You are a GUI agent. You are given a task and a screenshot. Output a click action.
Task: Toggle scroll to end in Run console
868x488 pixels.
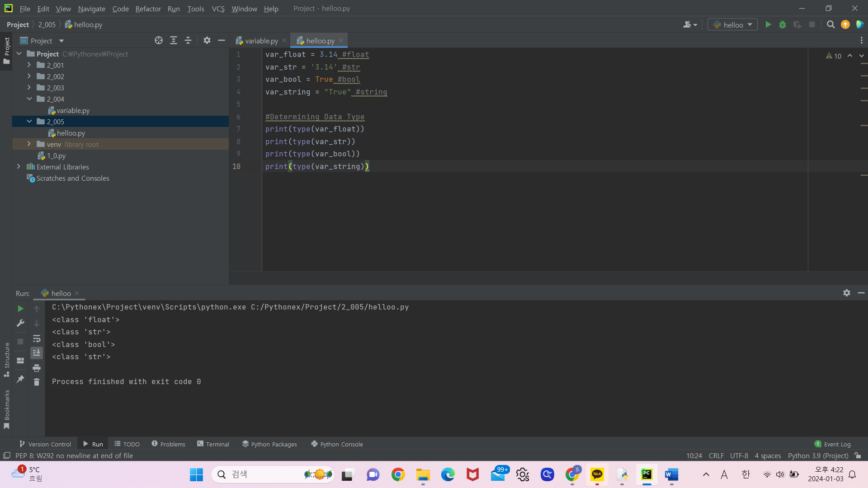pos(37,353)
